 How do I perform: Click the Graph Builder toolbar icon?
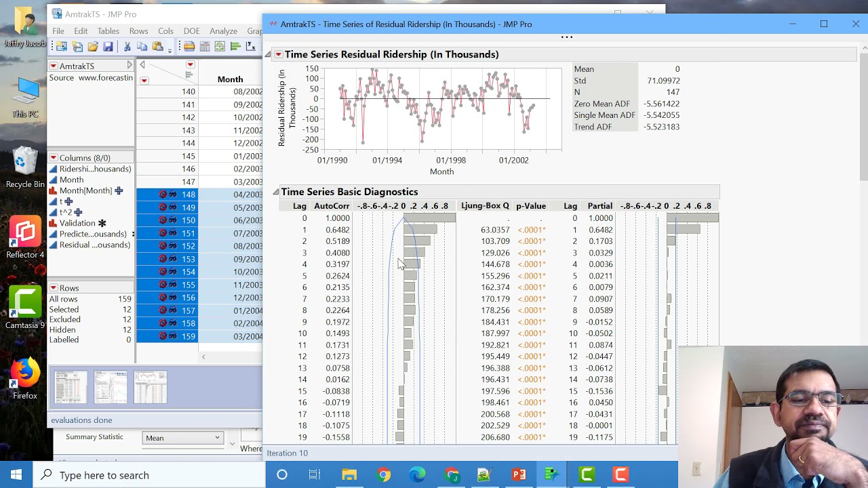click(220, 47)
